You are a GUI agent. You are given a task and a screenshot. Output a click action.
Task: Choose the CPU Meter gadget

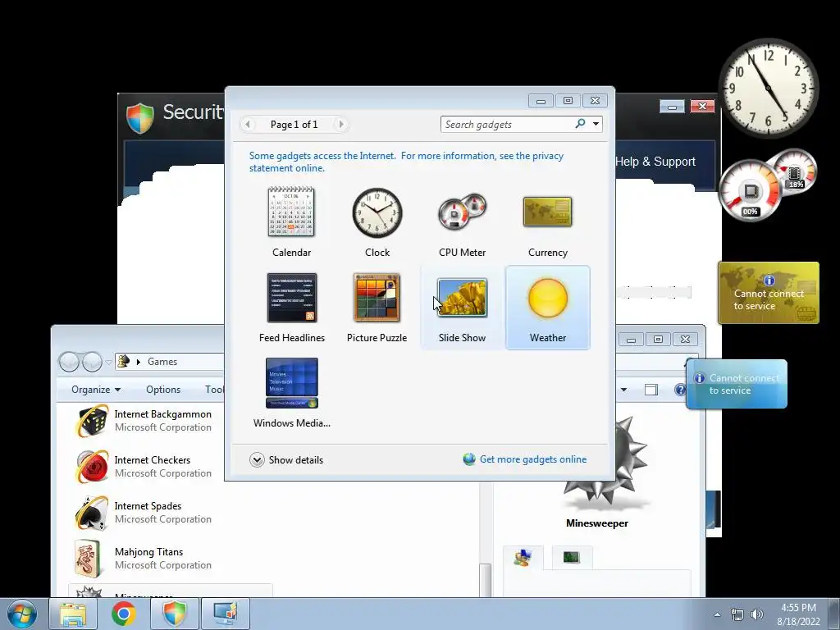pyautogui.click(x=462, y=212)
